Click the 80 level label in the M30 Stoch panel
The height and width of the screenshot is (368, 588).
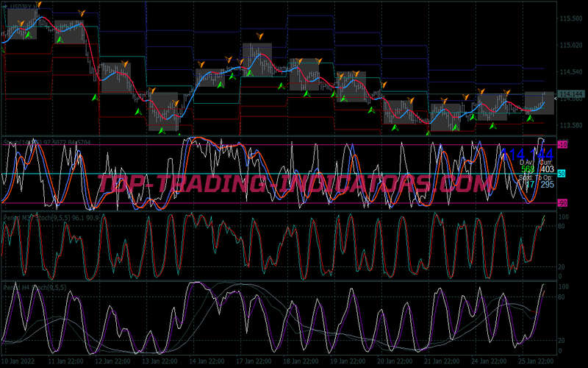click(562, 226)
